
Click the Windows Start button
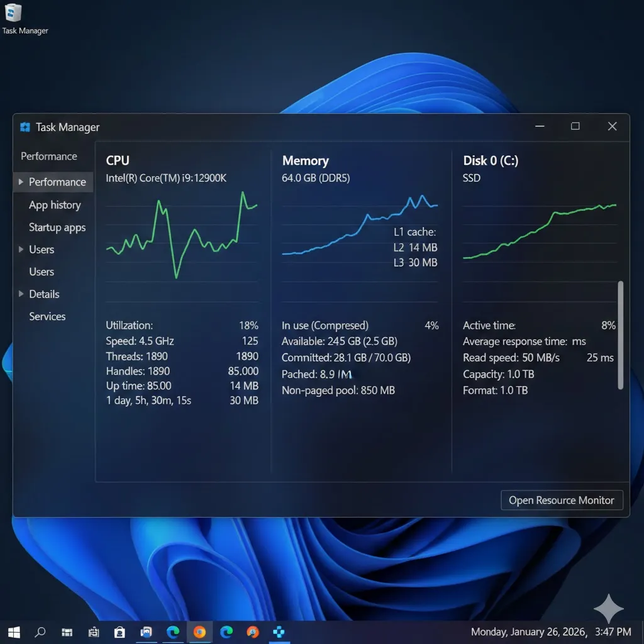[13, 632]
